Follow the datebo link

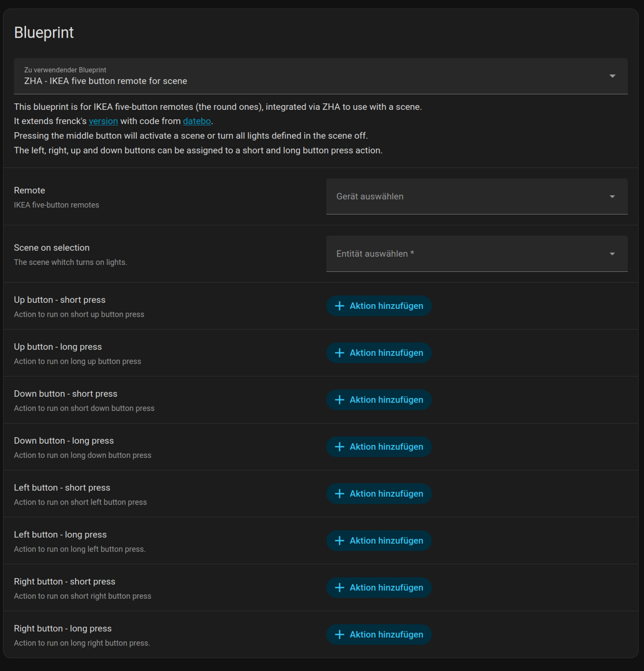pyautogui.click(x=197, y=121)
